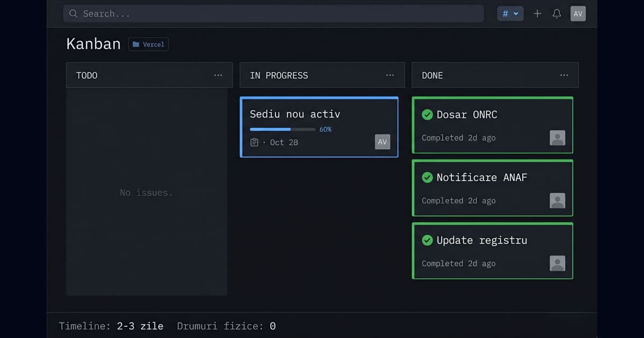Viewport: 644px width, 338px height.
Task: Toggle Dosar ONRC completed checkmark
Action: 427,114
